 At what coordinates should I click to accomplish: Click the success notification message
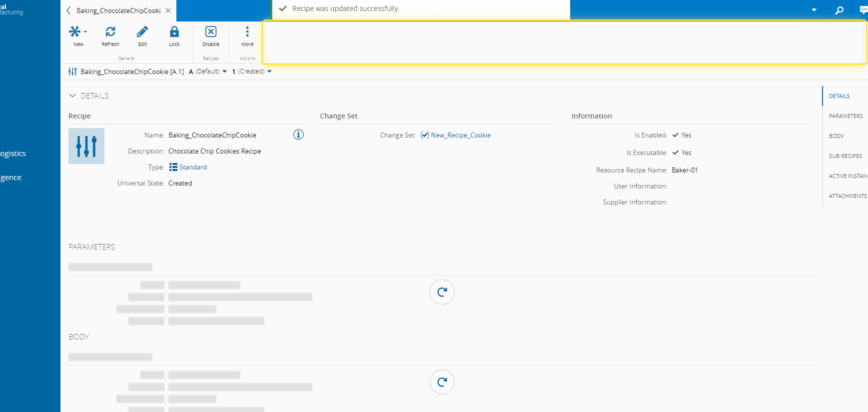346,8
